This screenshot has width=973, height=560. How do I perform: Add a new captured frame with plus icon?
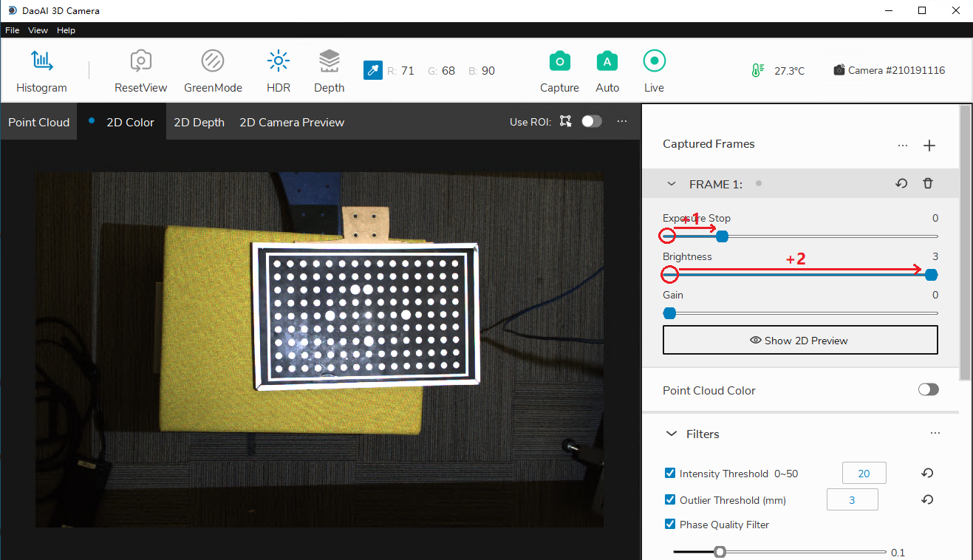929,146
